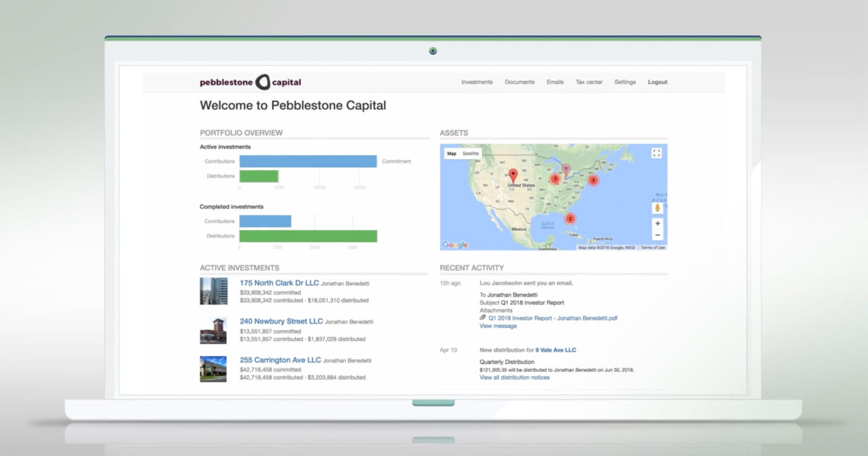Zoom out using the map minus icon

coord(658,234)
